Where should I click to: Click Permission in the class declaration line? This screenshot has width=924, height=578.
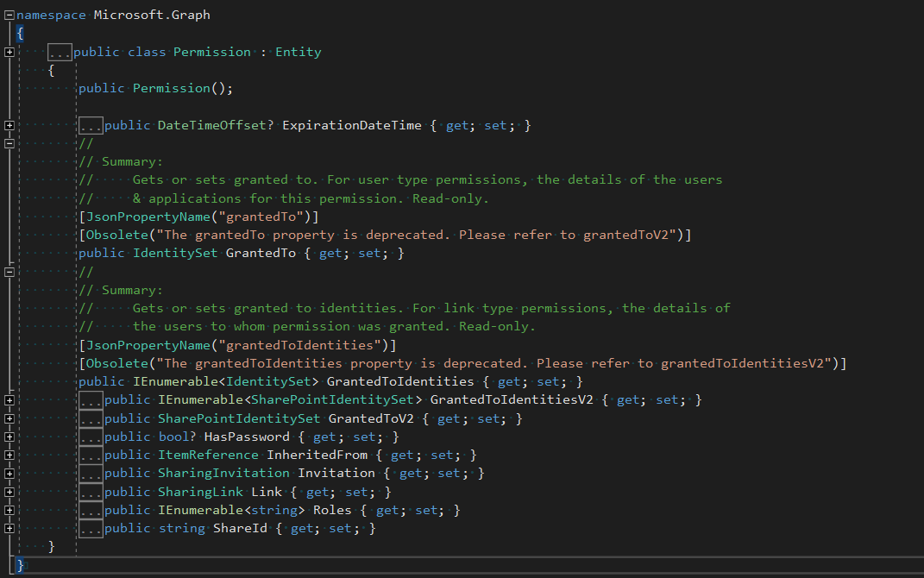click(x=212, y=52)
